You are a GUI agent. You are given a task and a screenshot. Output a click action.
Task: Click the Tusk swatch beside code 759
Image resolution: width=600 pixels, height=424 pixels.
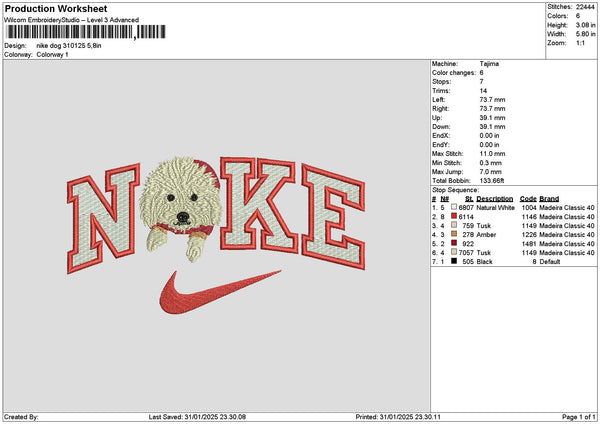[454, 225]
